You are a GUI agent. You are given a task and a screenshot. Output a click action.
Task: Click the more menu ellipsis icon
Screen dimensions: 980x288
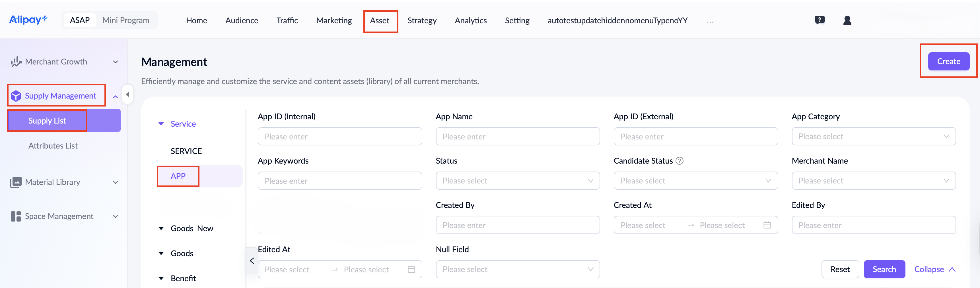tap(710, 21)
